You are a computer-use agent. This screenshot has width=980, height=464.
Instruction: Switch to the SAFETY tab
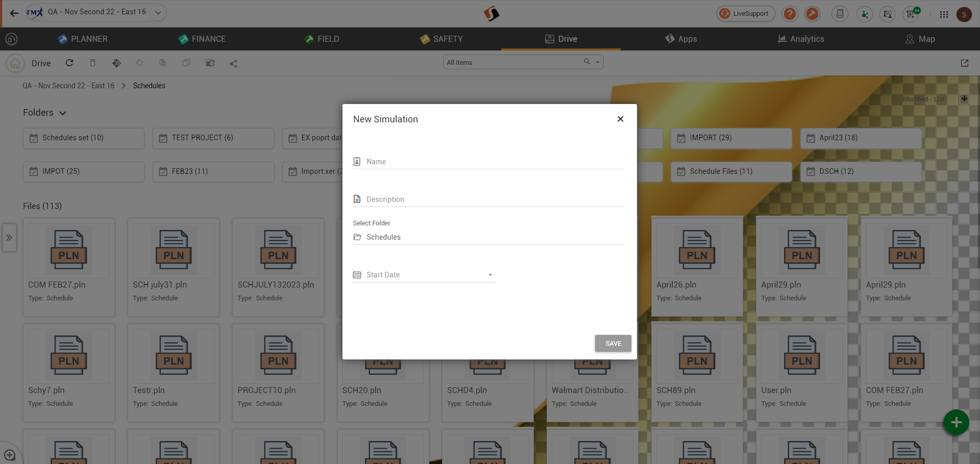441,39
